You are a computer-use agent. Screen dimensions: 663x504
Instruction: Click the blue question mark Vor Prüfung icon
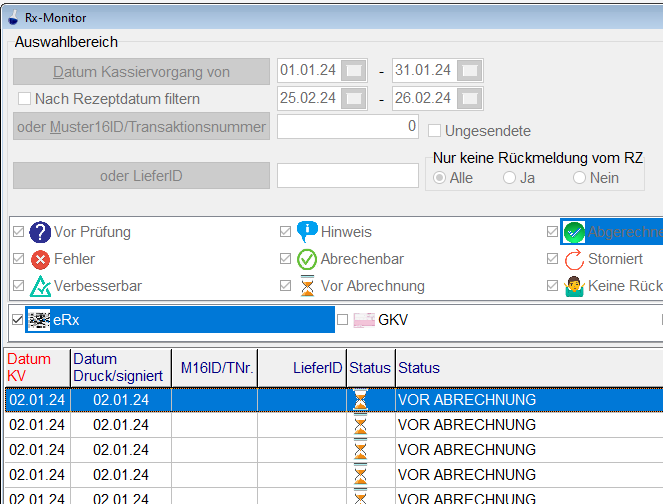click(40, 232)
